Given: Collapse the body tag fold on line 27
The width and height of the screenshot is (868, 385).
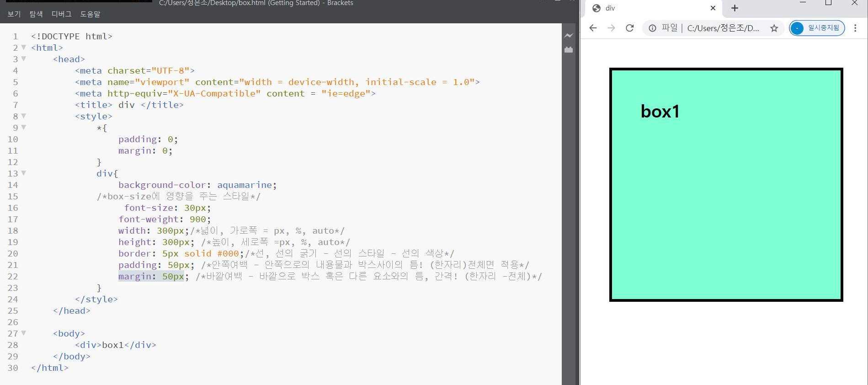Looking at the screenshot, I should (x=23, y=333).
